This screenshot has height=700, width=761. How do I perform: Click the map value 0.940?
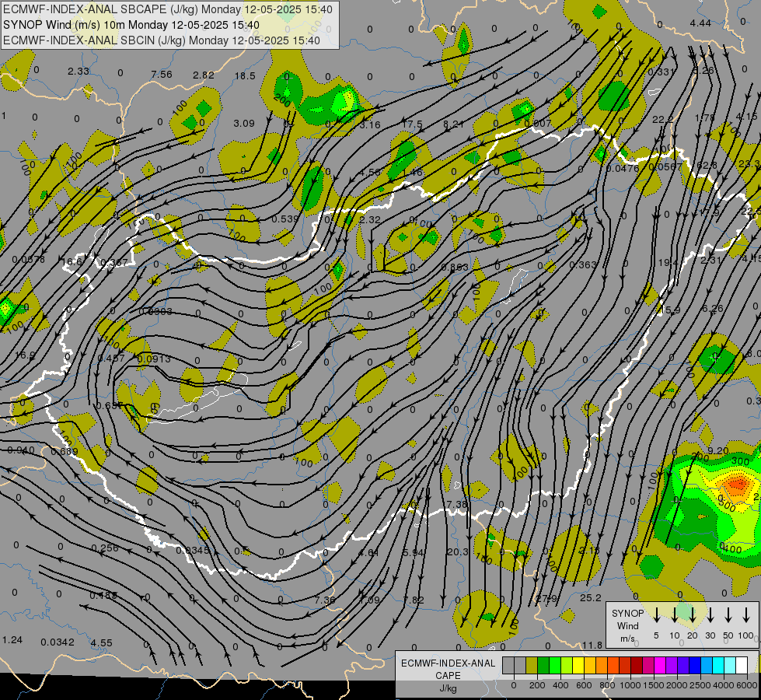(x=21, y=450)
